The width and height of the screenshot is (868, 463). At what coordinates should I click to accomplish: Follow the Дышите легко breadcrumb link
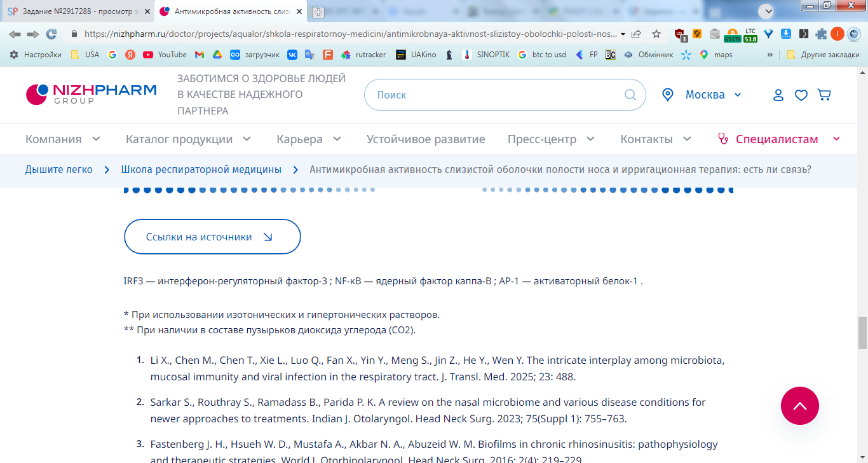click(x=59, y=170)
